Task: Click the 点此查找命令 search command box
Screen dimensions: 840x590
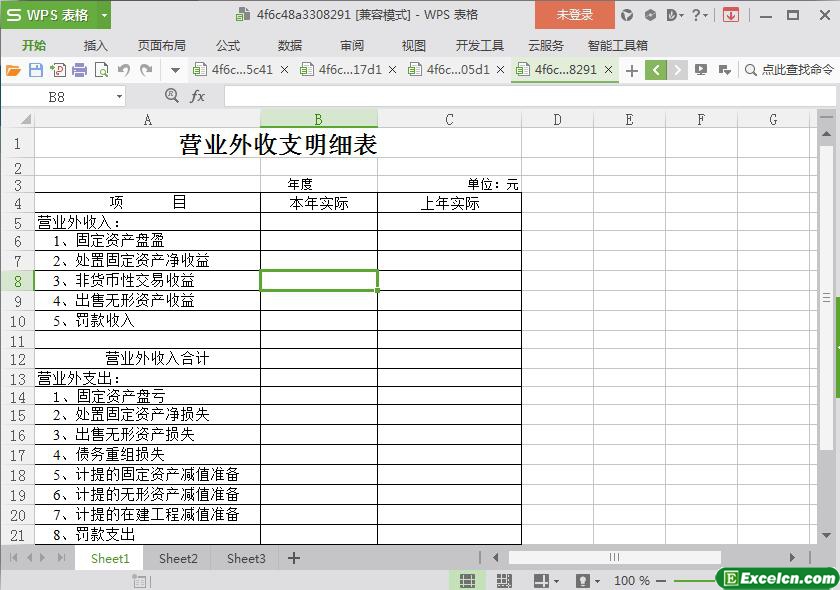Action: point(790,70)
